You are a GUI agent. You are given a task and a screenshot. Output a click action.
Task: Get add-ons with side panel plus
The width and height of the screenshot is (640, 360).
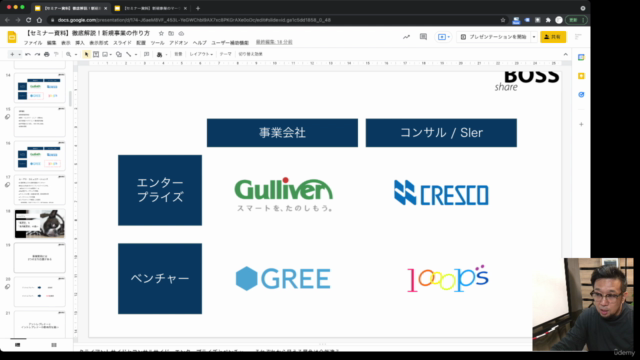click(x=581, y=124)
